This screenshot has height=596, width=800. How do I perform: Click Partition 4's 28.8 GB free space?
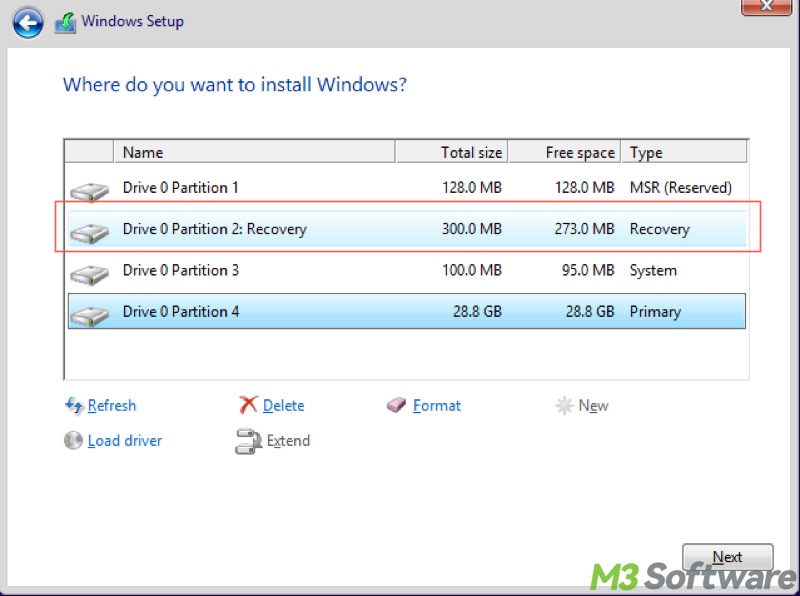coord(590,312)
